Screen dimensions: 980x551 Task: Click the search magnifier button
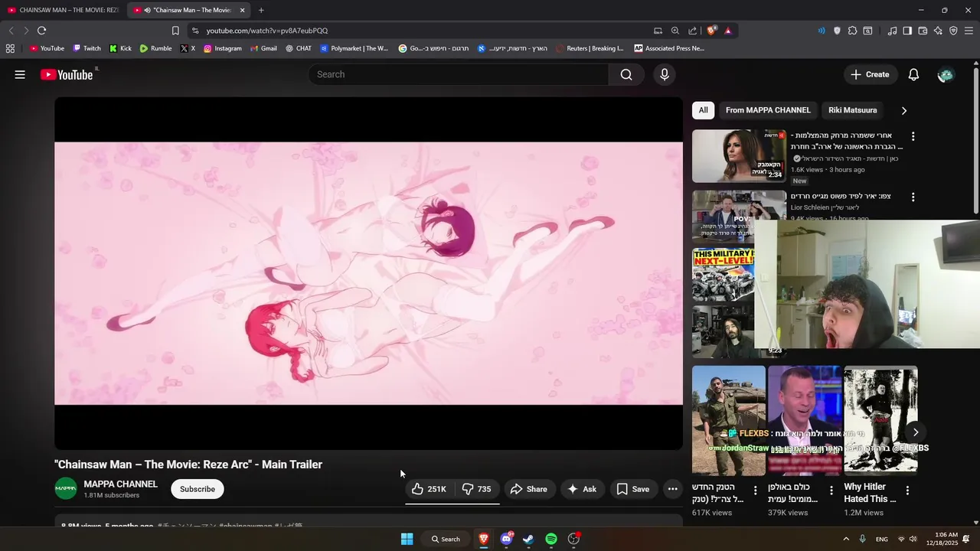coord(626,74)
